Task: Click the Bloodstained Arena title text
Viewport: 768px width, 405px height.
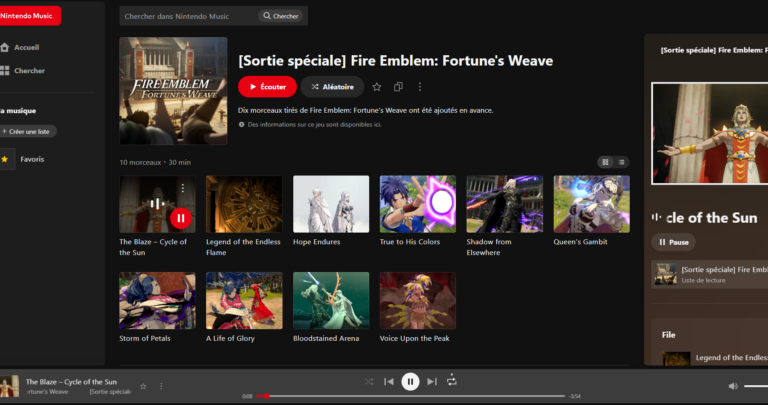Action: pyautogui.click(x=326, y=338)
